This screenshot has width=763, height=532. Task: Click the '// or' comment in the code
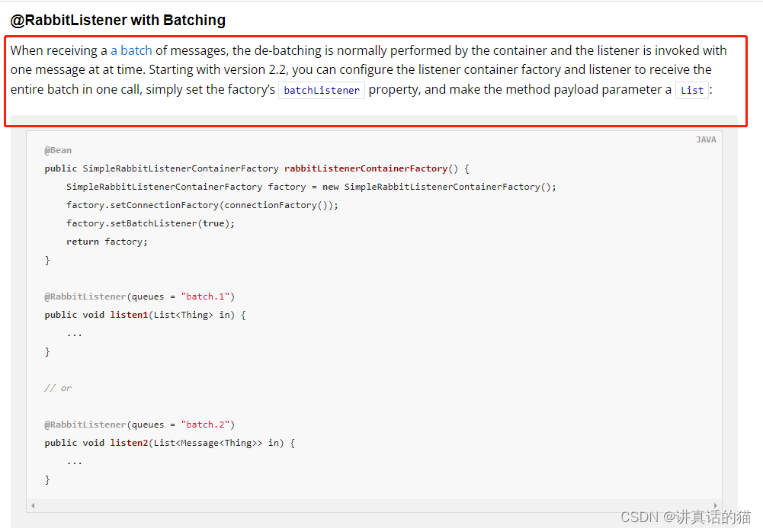coord(58,388)
